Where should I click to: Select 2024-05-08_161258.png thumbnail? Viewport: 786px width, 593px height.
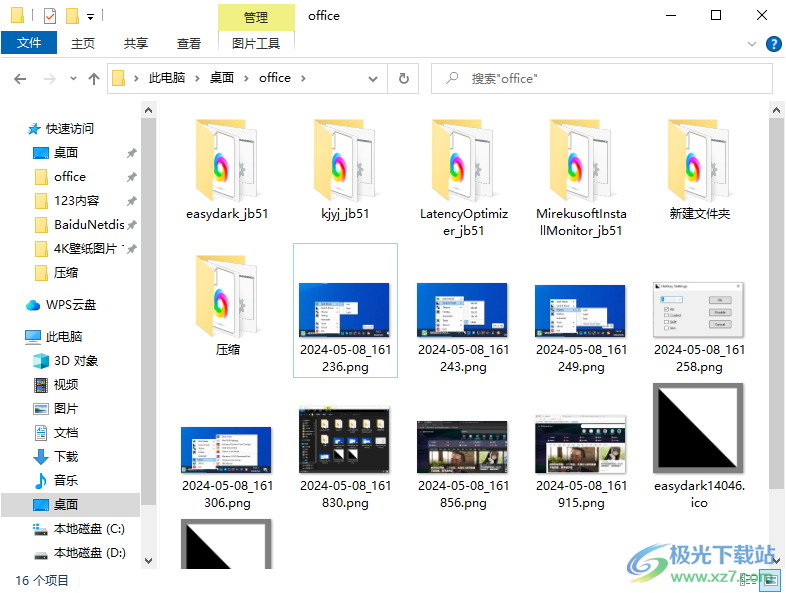tap(699, 310)
